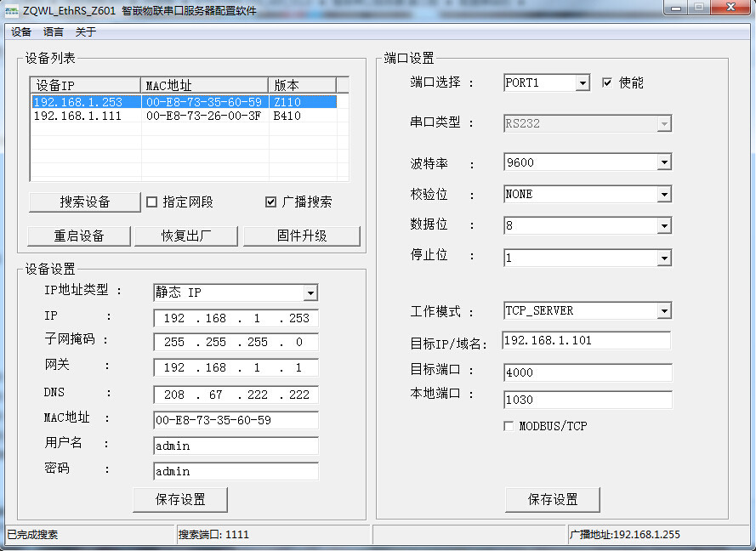Click the 搜索设备 button
Screen dimensions: 756x551
coord(85,202)
